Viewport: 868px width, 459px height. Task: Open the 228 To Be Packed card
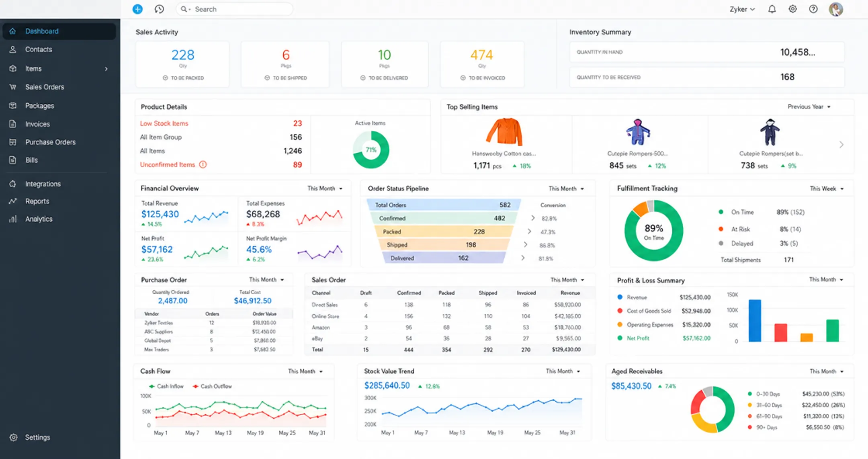(182, 64)
